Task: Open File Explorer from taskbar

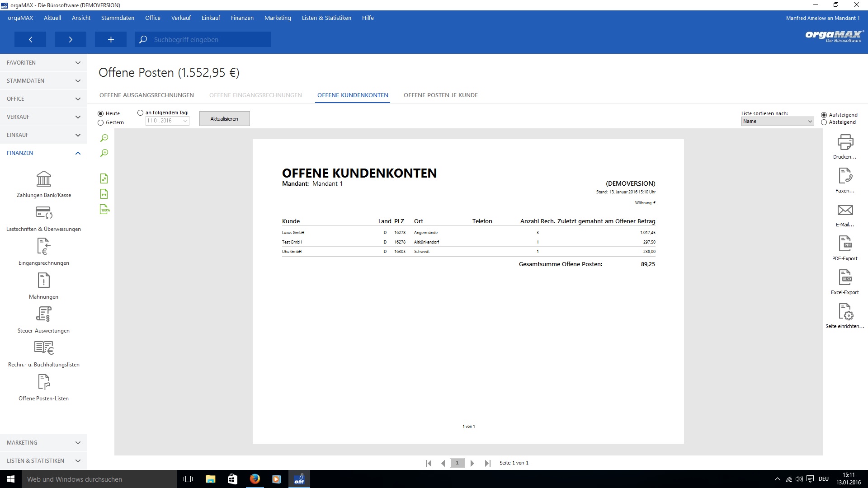Action: tap(211, 479)
